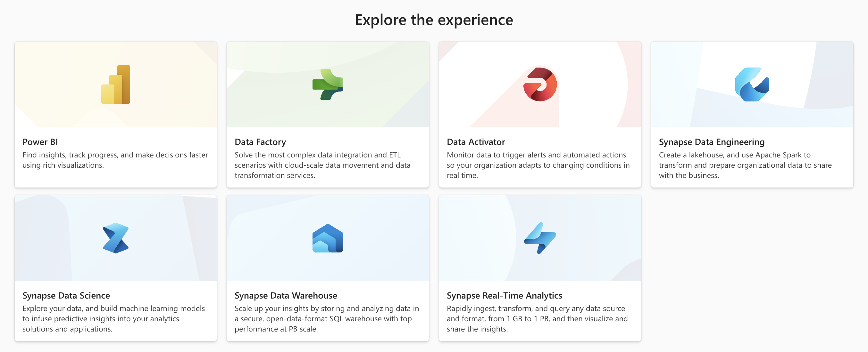The height and width of the screenshot is (352, 868).
Task: Click the machine learning models description
Action: pos(113,318)
